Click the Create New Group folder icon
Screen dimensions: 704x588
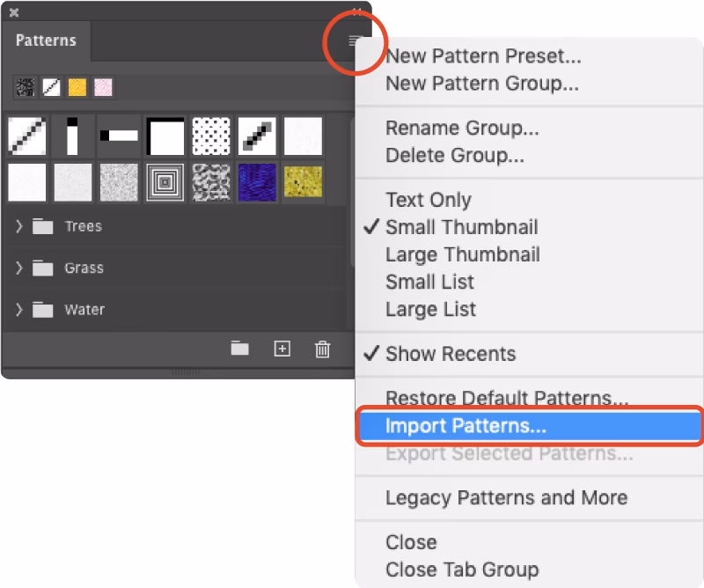click(238, 349)
